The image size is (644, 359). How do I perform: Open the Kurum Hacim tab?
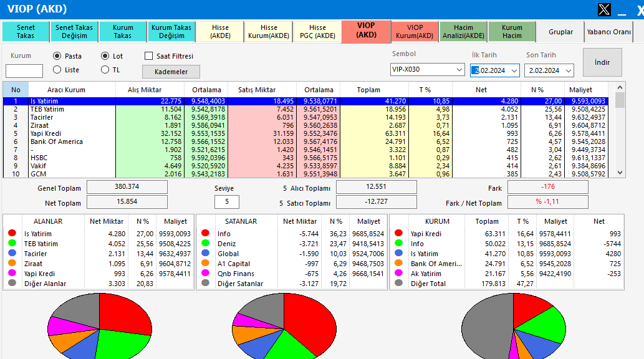point(512,32)
